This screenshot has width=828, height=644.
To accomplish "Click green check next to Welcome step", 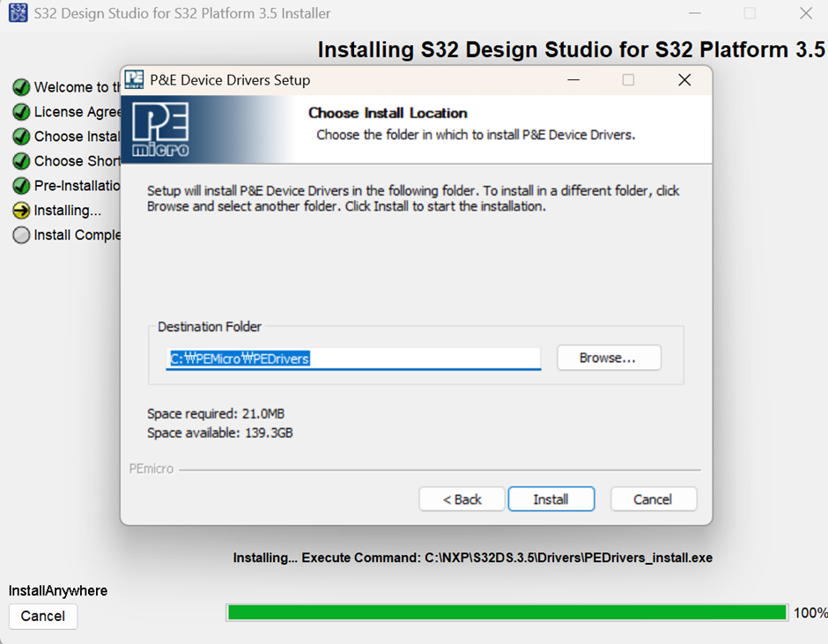I will 21,86.
